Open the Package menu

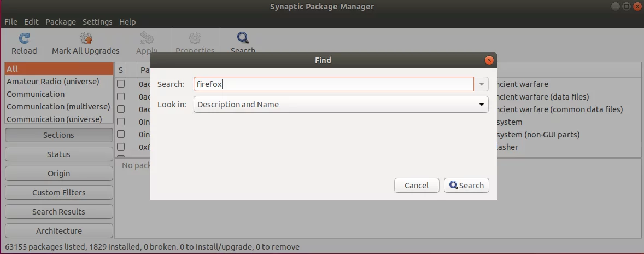(x=61, y=22)
